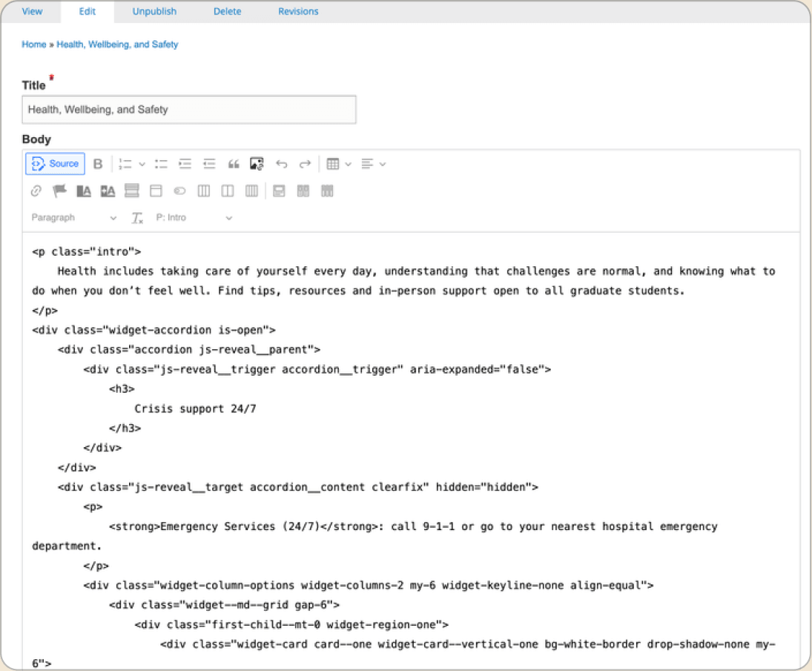
Task: Open the insert media image icon
Action: click(x=257, y=164)
